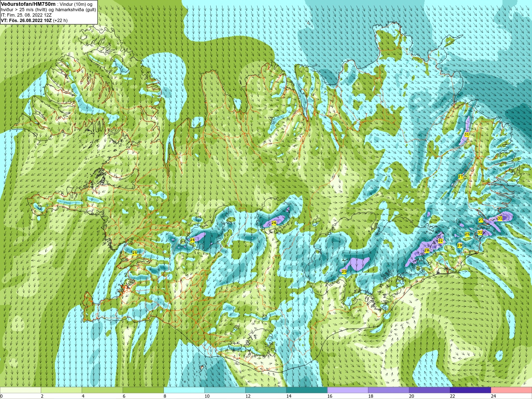Click the '20' tick label on scale
The height and width of the screenshot is (399, 532).
point(411,396)
